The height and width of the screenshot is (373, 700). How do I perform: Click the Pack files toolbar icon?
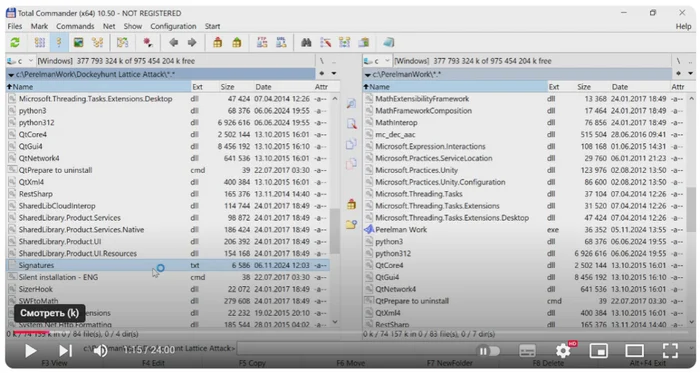coord(217,42)
